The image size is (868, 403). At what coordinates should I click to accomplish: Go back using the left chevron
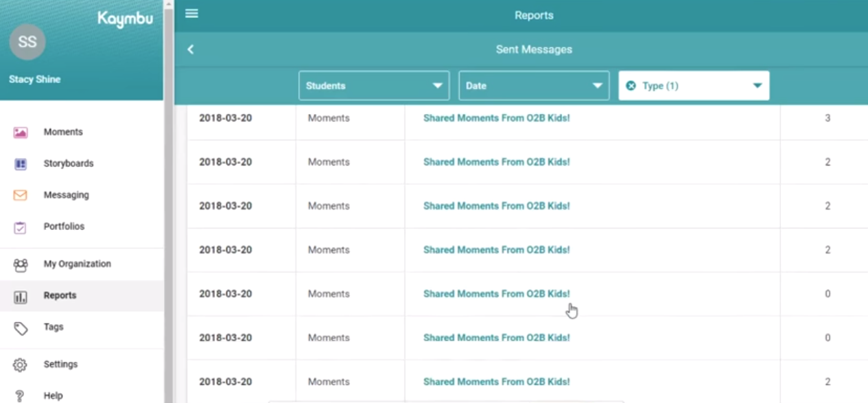pos(191,49)
